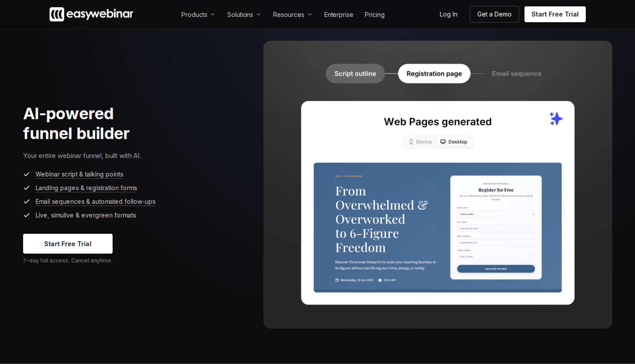Click the Web Pages generated heading

pos(438,122)
